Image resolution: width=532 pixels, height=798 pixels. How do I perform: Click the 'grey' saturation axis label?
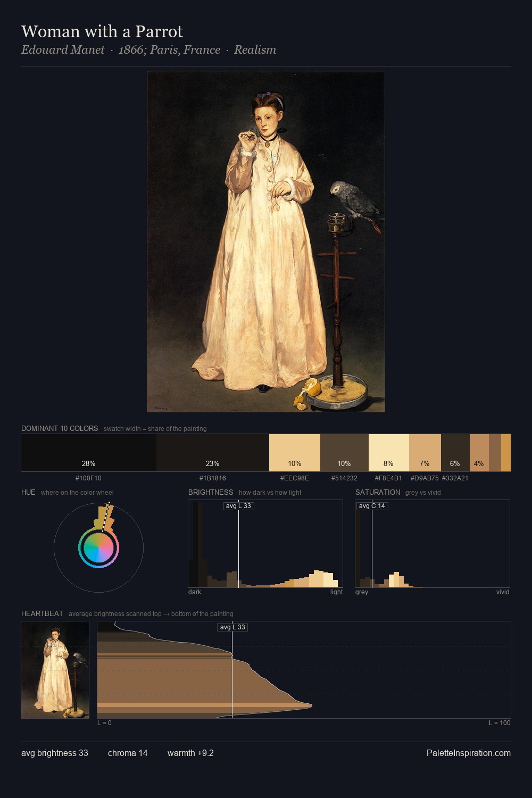[362, 592]
